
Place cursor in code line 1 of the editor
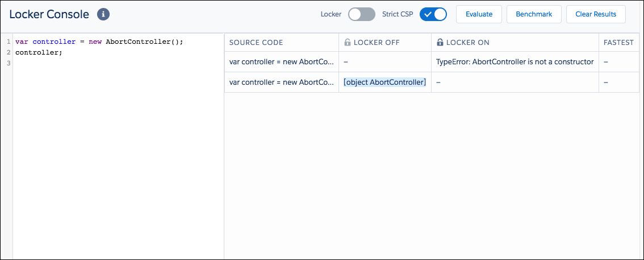(x=99, y=42)
